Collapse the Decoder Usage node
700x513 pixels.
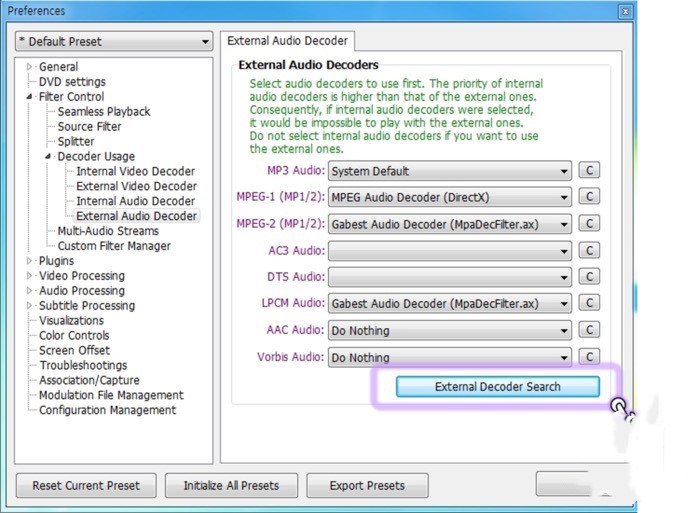(48, 156)
